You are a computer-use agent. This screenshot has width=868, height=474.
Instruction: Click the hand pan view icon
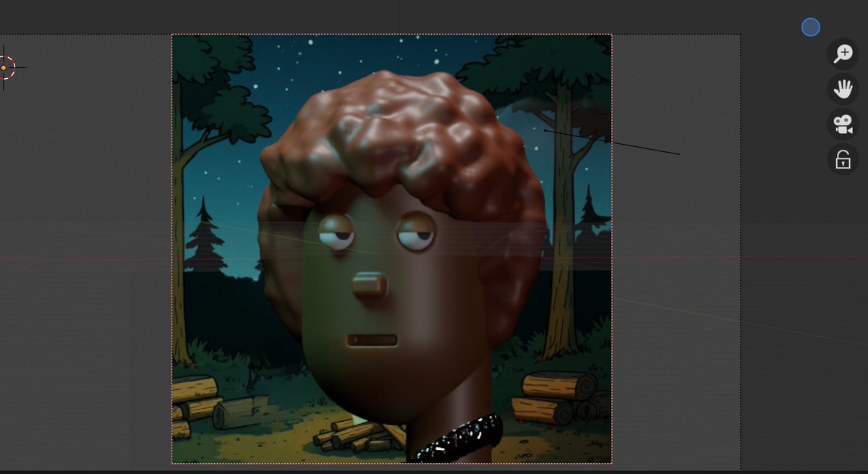pyautogui.click(x=843, y=89)
